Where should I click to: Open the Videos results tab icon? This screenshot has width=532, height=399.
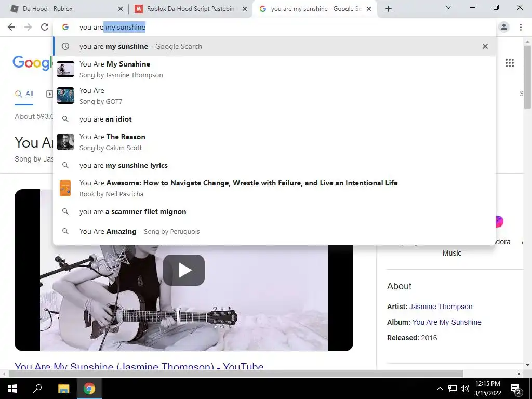(x=49, y=94)
